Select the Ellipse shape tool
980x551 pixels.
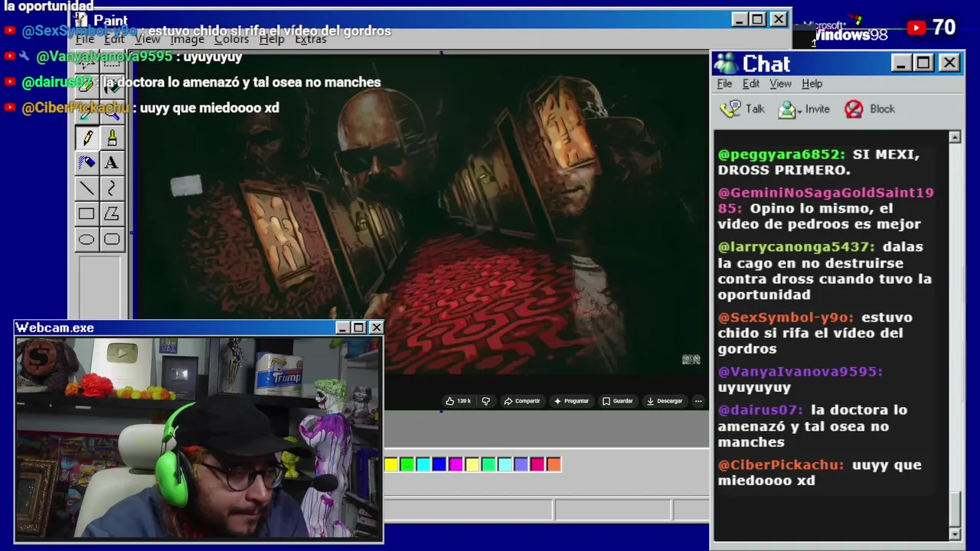coord(87,240)
